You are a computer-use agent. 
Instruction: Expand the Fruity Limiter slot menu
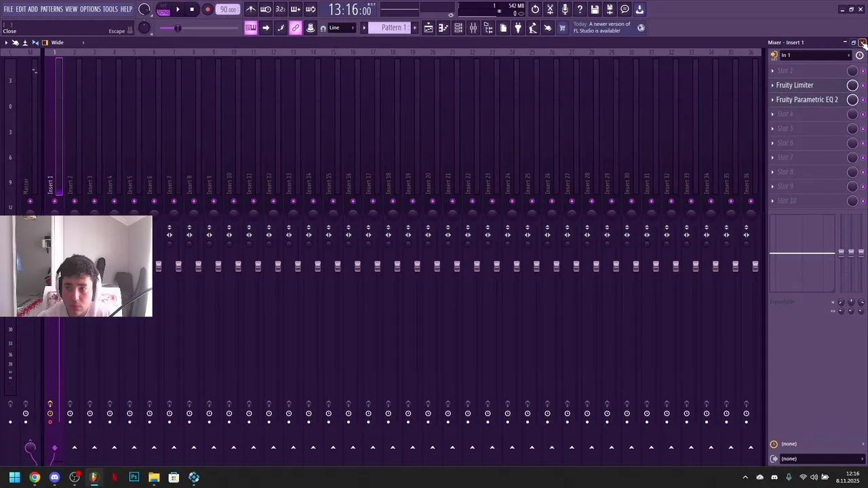tap(772, 85)
